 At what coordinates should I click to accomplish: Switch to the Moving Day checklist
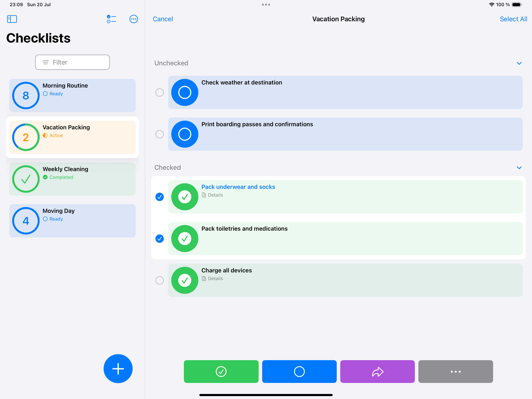[x=72, y=221]
